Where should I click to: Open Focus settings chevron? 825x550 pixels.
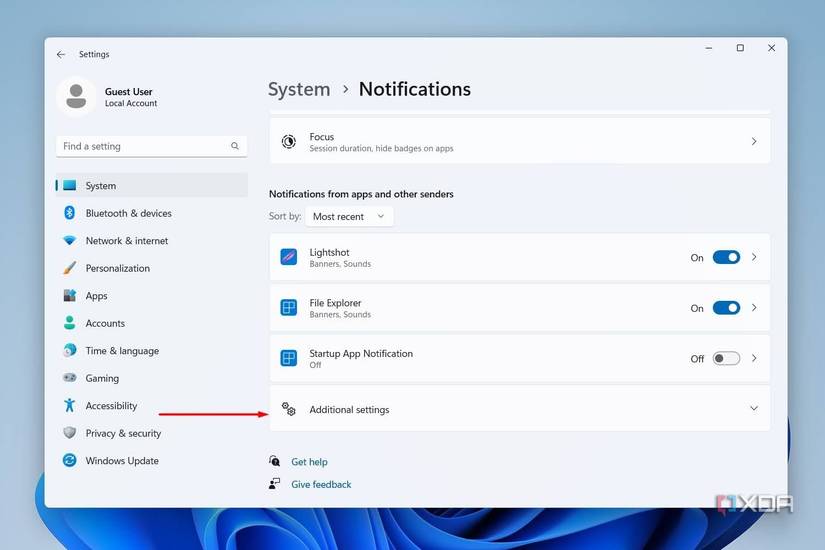tap(754, 141)
